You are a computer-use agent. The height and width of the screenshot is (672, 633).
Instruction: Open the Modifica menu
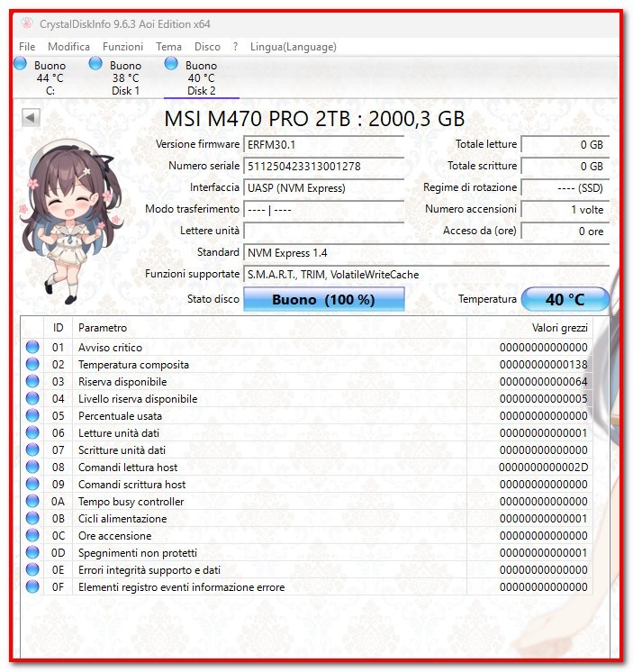pyautogui.click(x=68, y=47)
